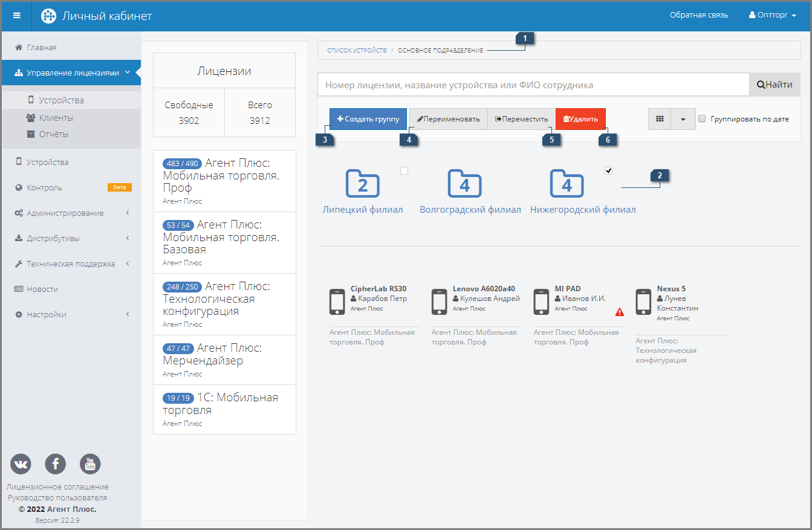Open the Клиенты submenu item
The width and height of the screenshot is (812, 530).
(x=71, y=118)
